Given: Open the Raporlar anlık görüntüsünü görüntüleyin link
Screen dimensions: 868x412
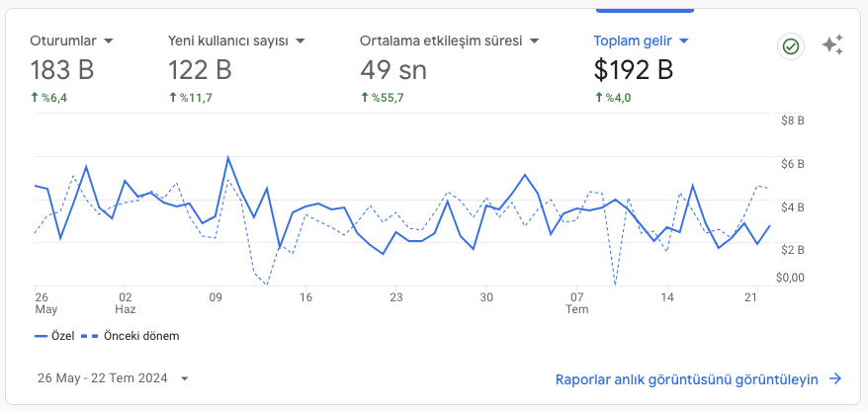Looking at the screenshot, I should click(x=687, y=378).
